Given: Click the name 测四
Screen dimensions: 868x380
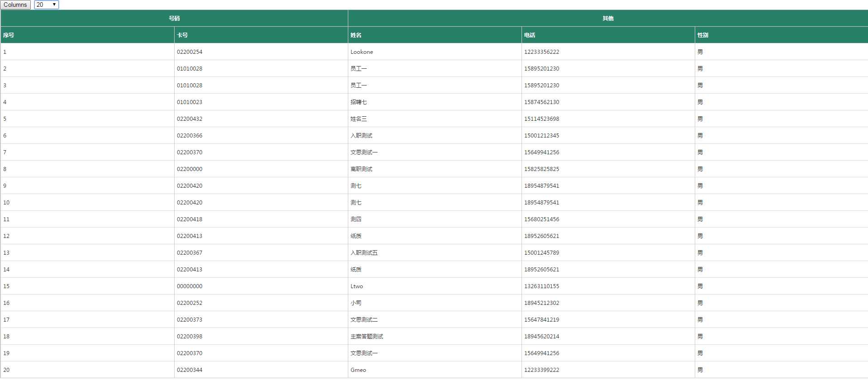Looking at the screenshot, I should (356, 219).
